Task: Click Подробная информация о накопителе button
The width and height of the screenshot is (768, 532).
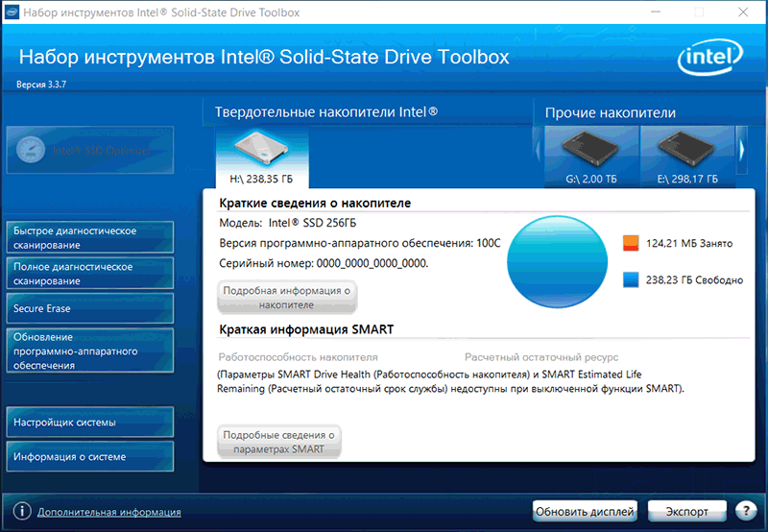Action: tap(287, 298)
